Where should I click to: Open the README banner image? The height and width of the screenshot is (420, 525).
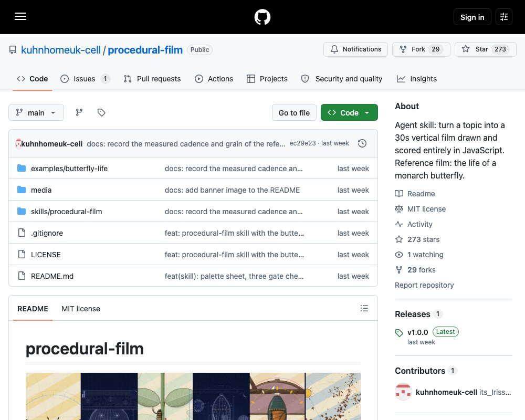pos(193,396)
